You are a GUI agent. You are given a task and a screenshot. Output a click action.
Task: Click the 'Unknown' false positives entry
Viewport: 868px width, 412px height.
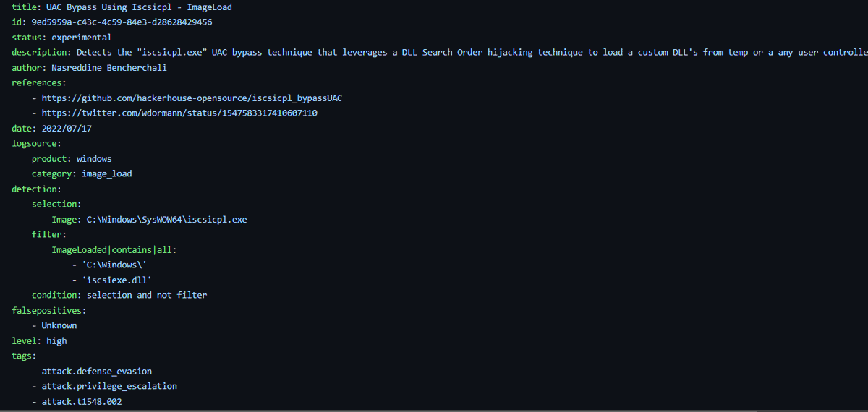click(59, 325)
